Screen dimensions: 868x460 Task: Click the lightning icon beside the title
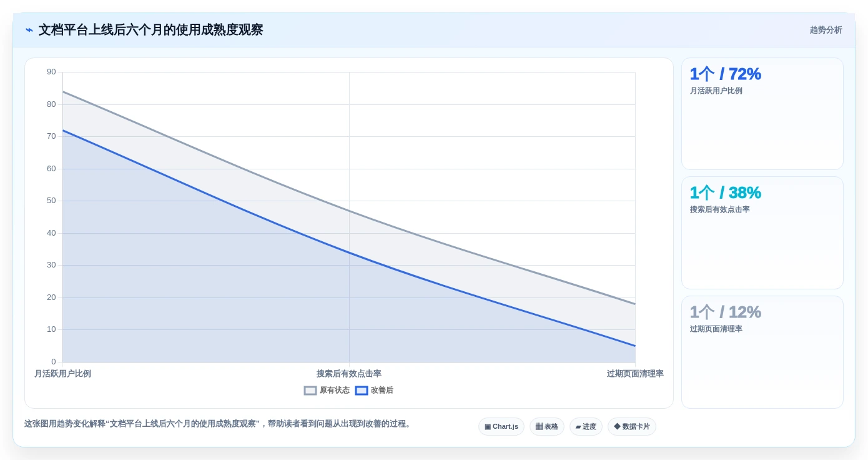click(29, 30)
